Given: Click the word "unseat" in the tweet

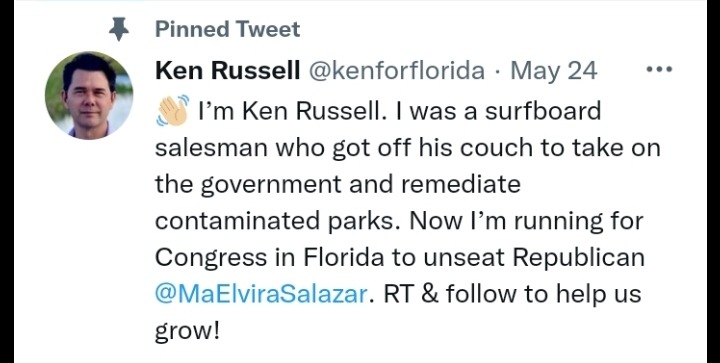Looking at the screenshot, I should [463, 259].
